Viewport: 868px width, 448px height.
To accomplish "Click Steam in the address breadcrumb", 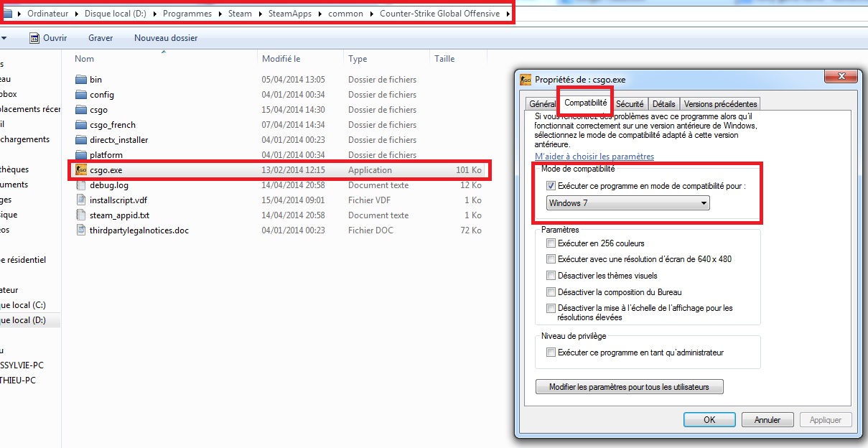I will coord(241,14).
